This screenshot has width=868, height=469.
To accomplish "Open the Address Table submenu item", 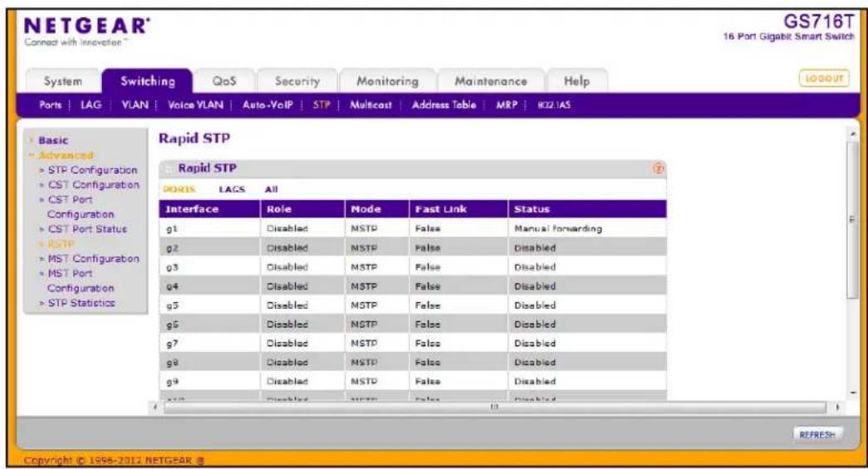I will (444, 105).
